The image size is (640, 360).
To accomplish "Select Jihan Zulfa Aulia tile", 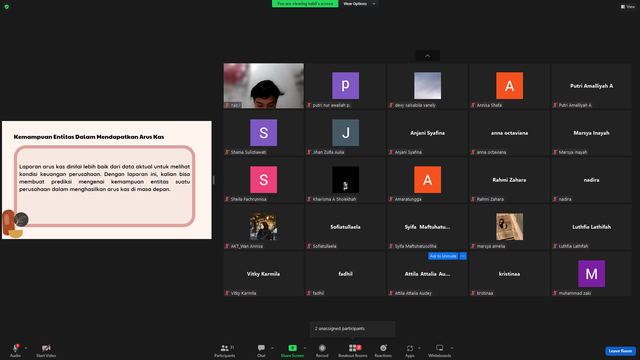I will pyautogui.click(x=346, y=133).
